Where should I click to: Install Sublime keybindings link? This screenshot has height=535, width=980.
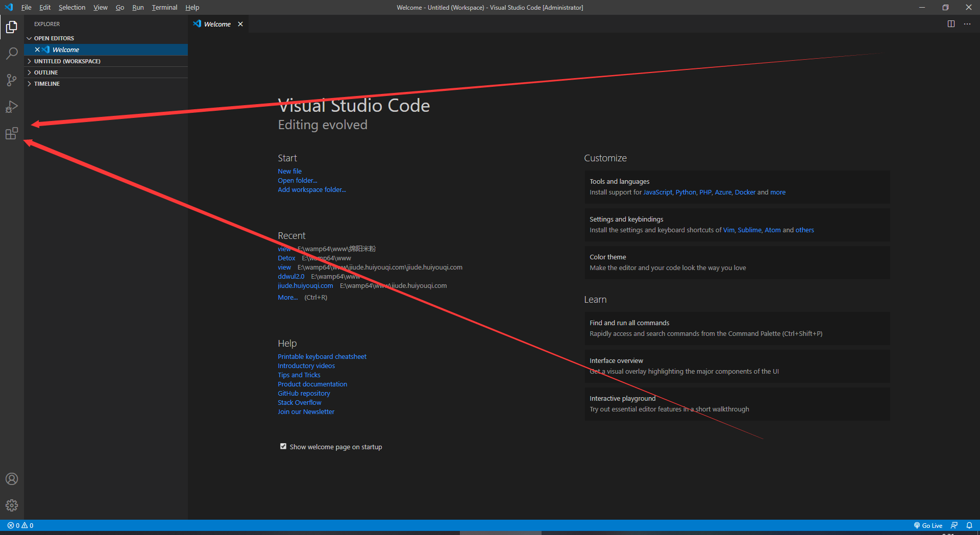pos(749,230)
